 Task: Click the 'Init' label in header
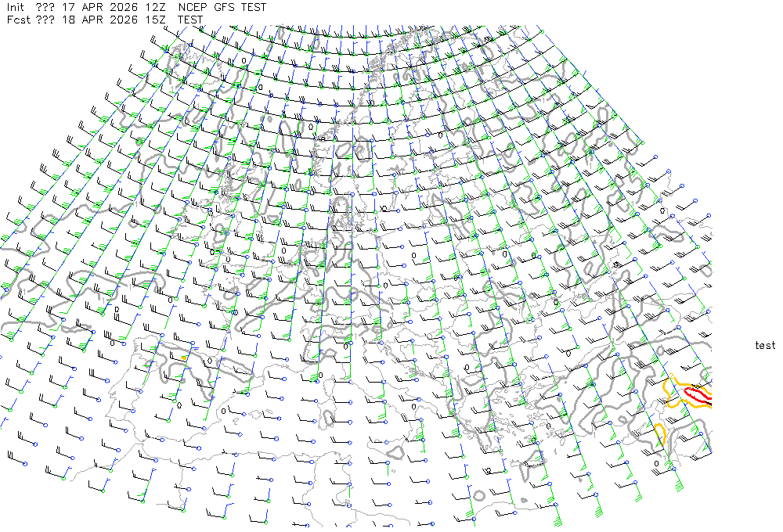(x=16, y=7)
